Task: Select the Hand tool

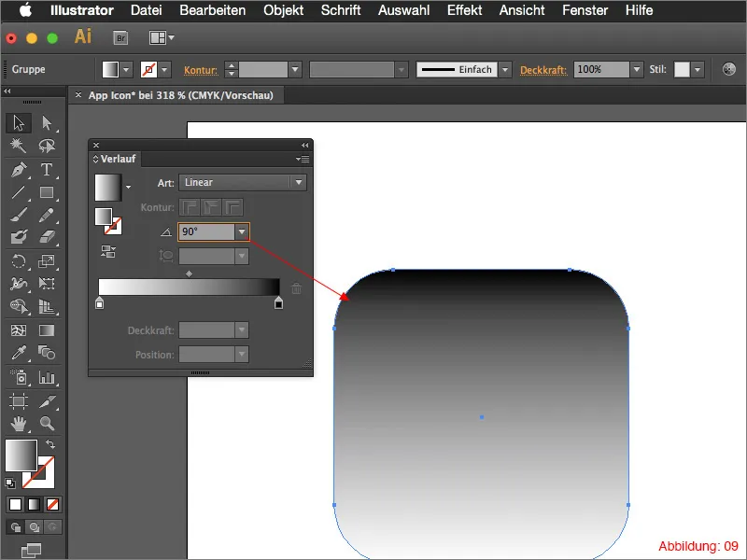Action: point(19,424)
